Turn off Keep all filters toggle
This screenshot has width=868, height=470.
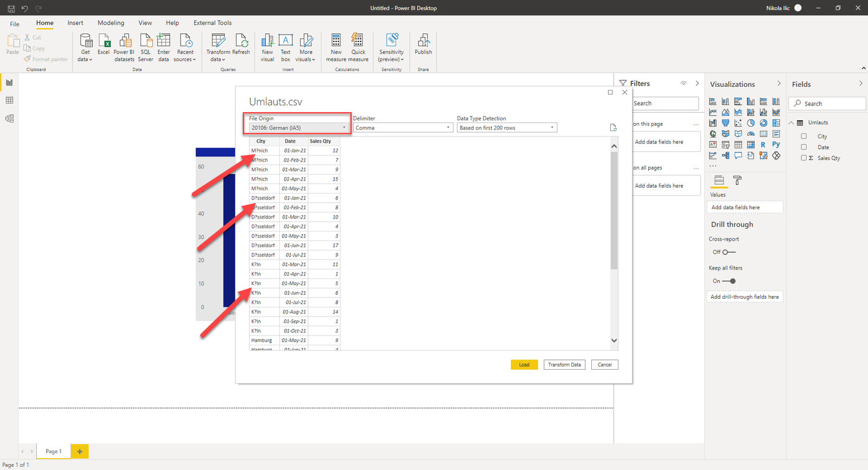pyautogui.click(x=729, y=281)
